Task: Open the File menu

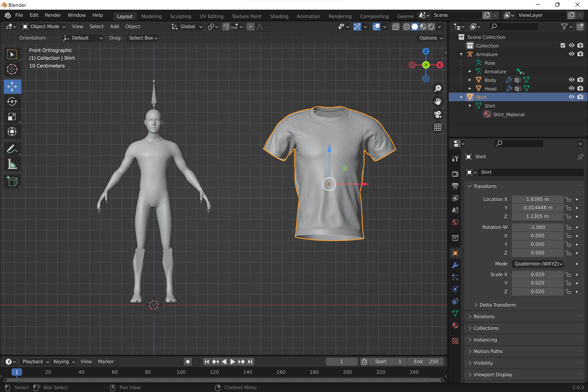Action: (x=19, y=15)
